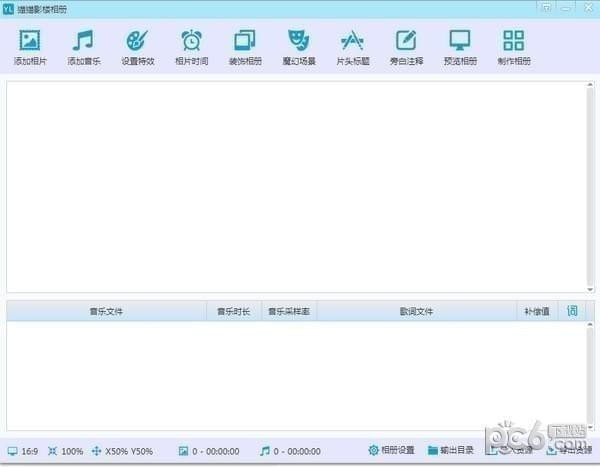Click music list scrollbar down arrow
The width and height of the screenshot is (600, 467).
coord(590,427)
